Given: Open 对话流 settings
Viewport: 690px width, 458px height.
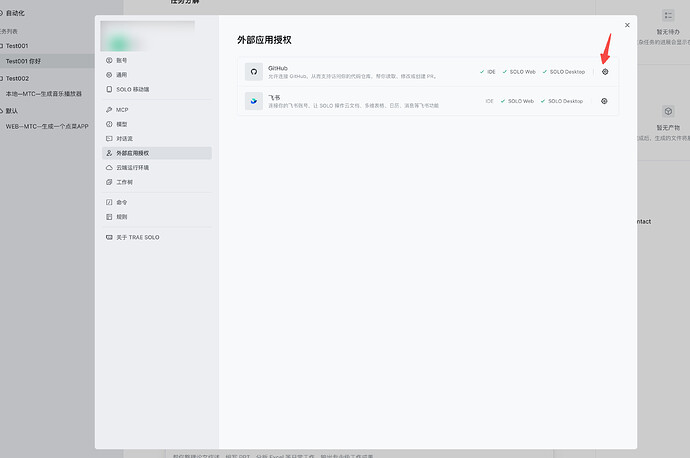Looking at the screenshot, I should click(157, 139).
